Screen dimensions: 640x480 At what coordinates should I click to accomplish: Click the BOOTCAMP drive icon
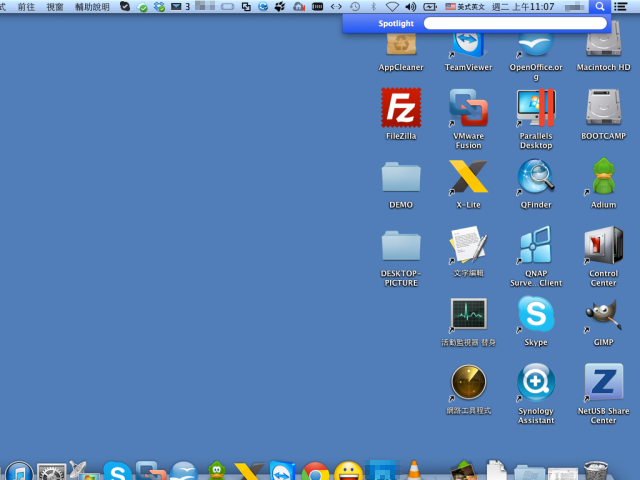tap(603, 107)
